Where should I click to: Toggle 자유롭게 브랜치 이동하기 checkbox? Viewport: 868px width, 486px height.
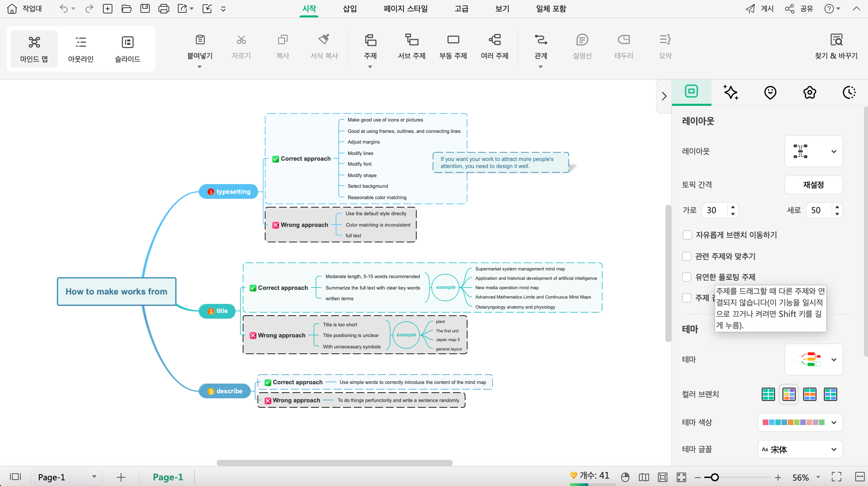[687, 234]
